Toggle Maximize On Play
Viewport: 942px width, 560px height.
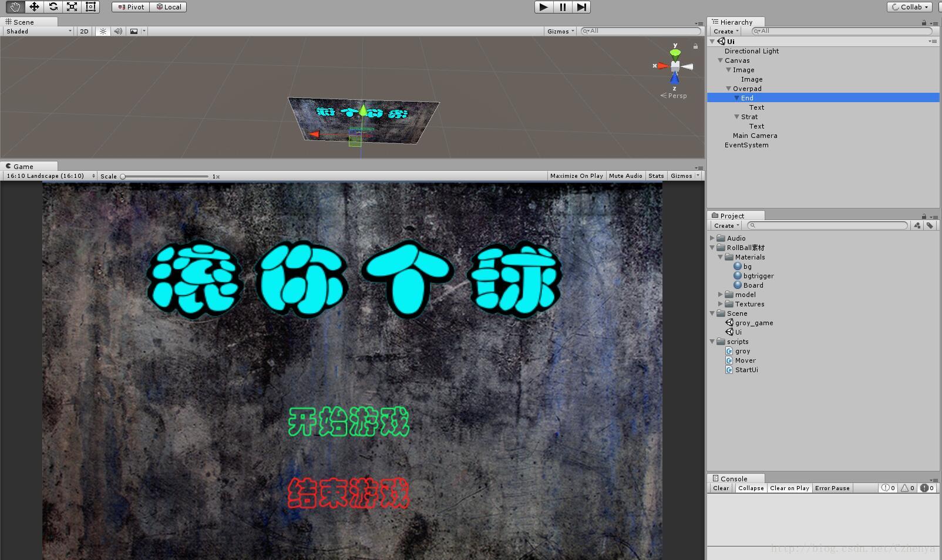click(577, 176)
